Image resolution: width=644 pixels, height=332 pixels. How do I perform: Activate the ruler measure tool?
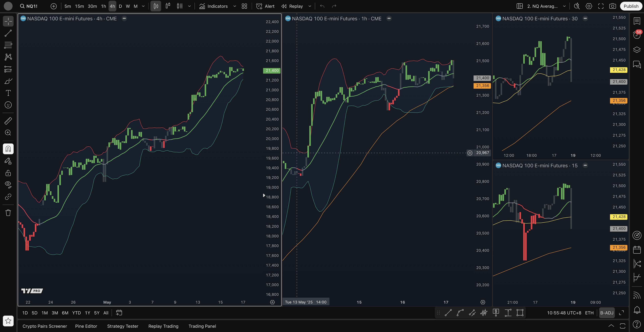(x=8, y=121)
